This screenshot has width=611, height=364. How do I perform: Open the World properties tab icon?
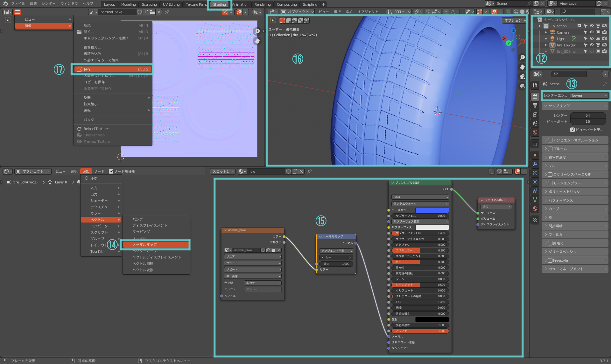[x=535, y=132]
